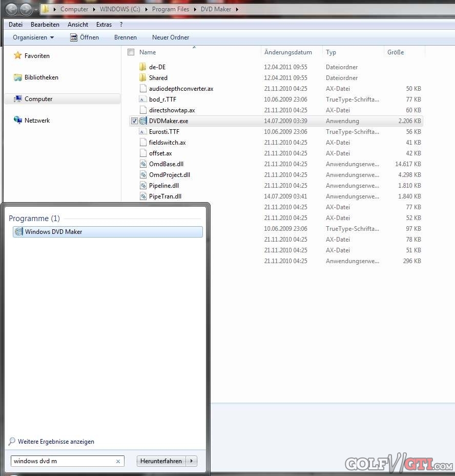Select the Netzwerk item in navigation pane

tap(37, 120)
